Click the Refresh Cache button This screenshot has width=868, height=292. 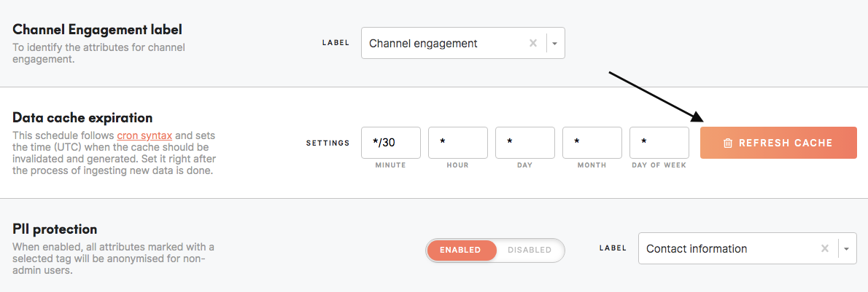(778, 143)
